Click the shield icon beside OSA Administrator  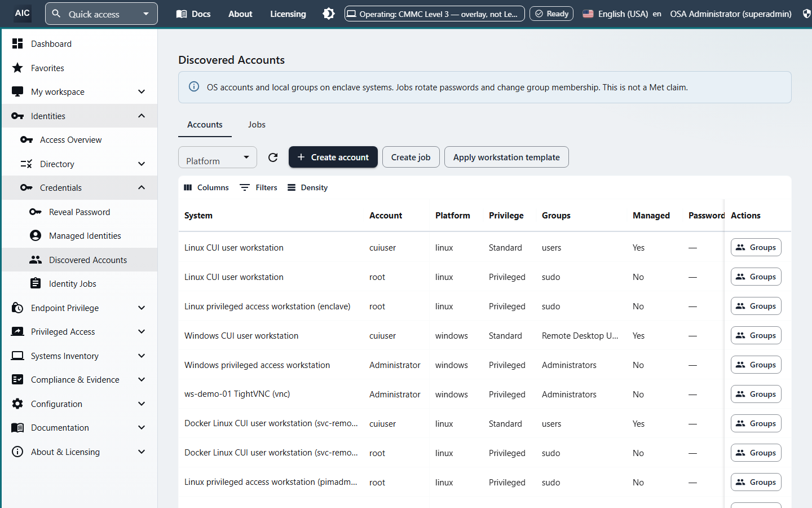pyautogui.click(x=806, y=14)
